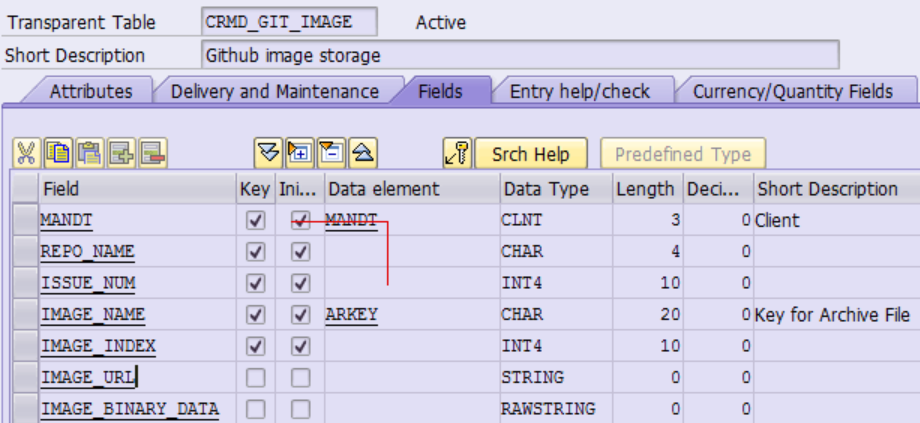Click the REPO_NAME field name cell
Screen dimensions: 920x423
click(137, 252)
